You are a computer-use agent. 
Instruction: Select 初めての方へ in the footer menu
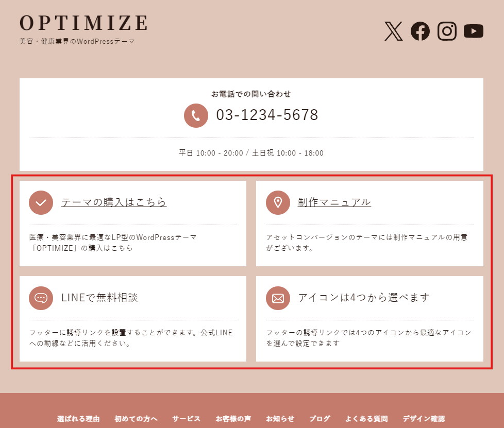[136, 418]
